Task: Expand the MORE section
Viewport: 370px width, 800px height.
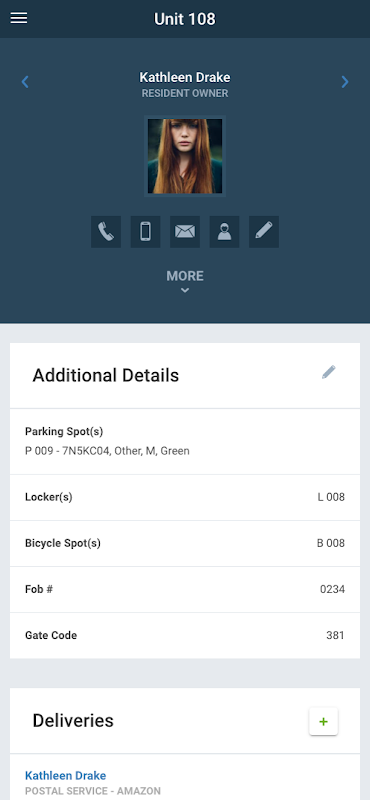Action: (185, 276)
